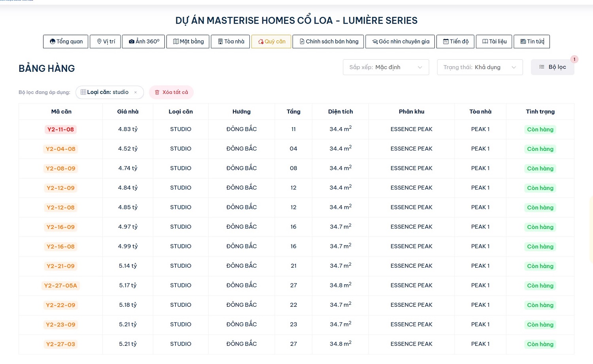Click Xóa tất cả to clear filters
Screen dimensions: 593x364
click(171, 92)
